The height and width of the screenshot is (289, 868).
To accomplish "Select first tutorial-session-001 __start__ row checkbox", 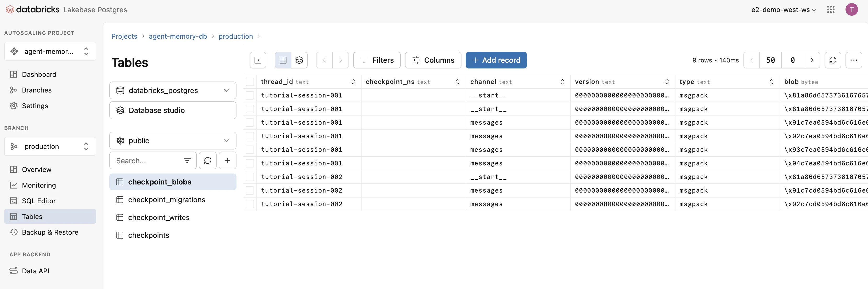I will coord(250,96).
